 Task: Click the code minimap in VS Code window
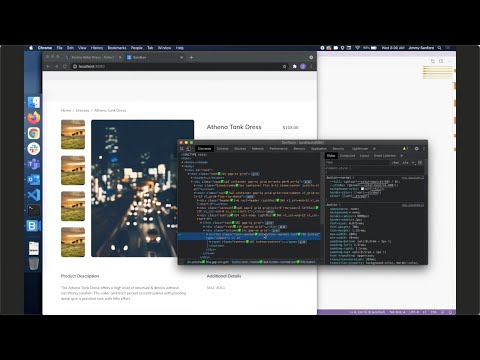(x=438, y=72)
